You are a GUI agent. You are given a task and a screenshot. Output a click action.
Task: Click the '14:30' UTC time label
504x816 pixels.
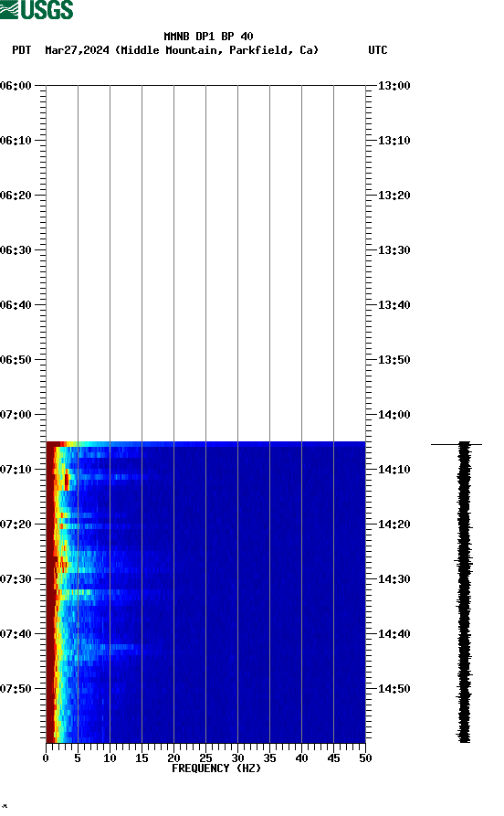click(394, 579)
